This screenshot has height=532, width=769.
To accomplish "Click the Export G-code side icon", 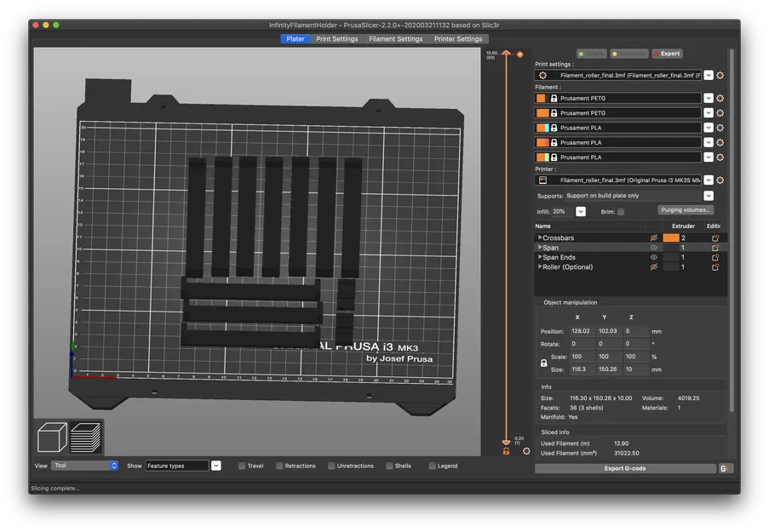I will (724, 468).
